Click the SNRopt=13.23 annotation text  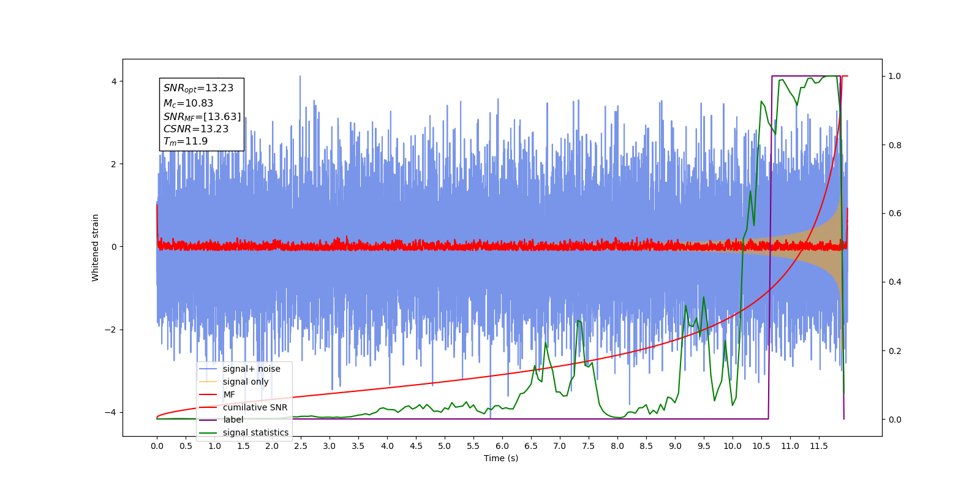[198, 88]
